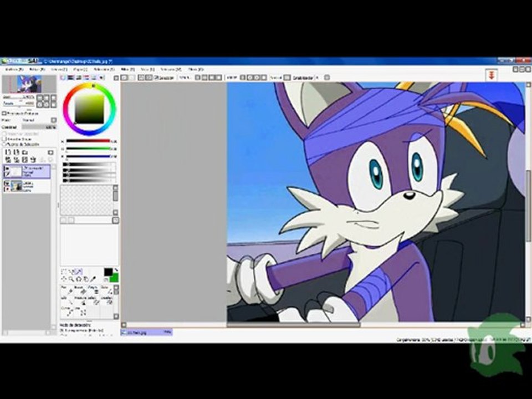Viewport: 532px width, 399px height.
Task: Click navigator reset rotation button
Action: click(x=54, y=105)
